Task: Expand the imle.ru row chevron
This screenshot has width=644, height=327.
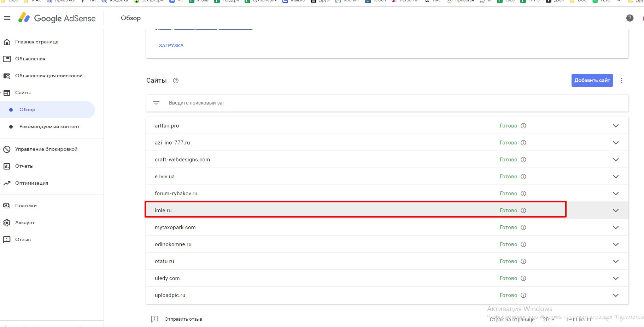Action: (x=616, y=210)
